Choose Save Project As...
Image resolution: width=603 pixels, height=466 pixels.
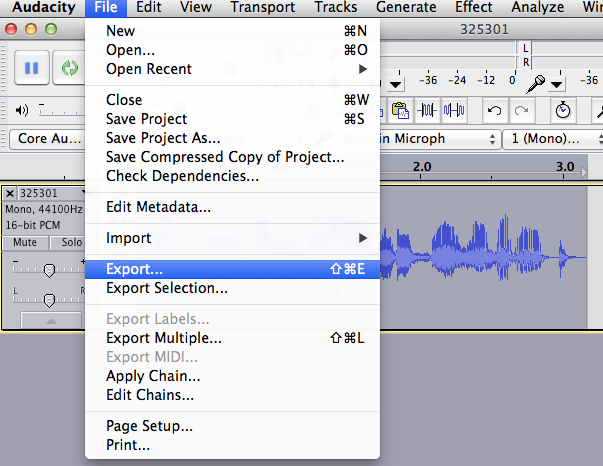(x=232, y=138)
